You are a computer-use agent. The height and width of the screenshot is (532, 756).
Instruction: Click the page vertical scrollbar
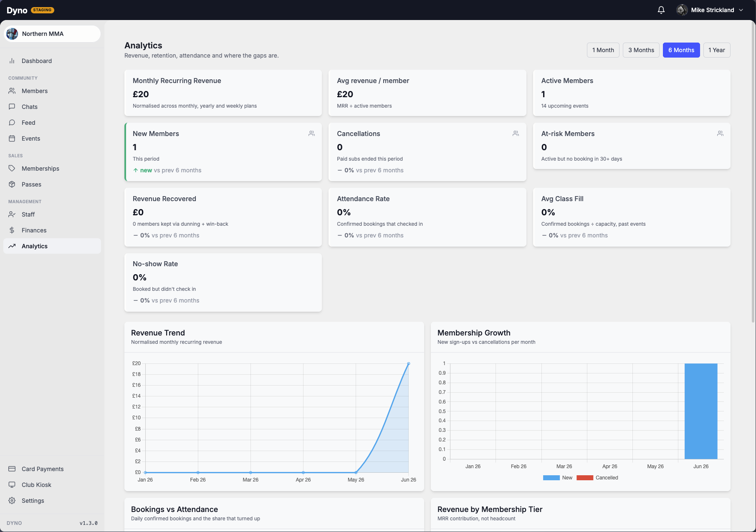(x=753, y=171)
